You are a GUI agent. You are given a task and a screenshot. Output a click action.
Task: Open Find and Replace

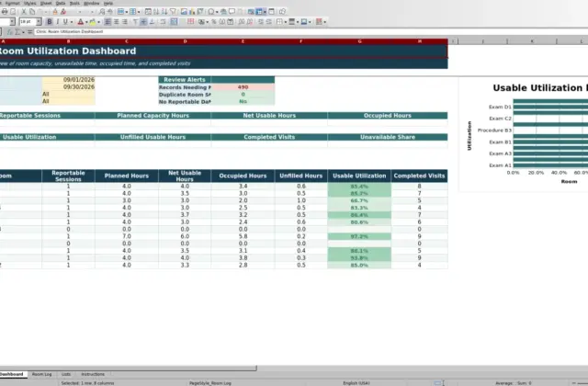pos(102,12)
